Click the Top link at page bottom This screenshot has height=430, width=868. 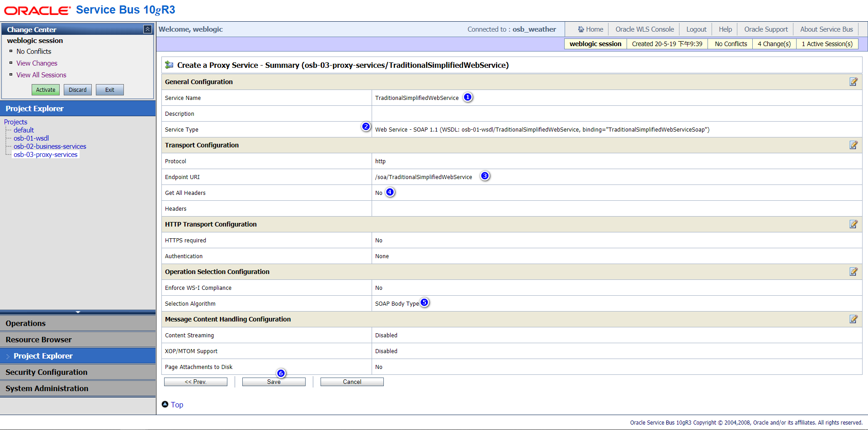177,405
